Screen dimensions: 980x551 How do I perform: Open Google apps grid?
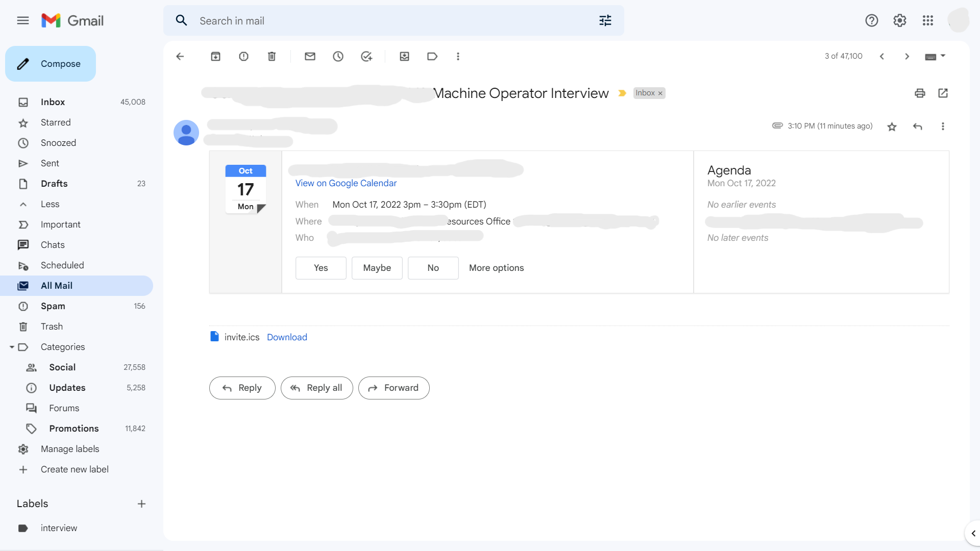928,20
